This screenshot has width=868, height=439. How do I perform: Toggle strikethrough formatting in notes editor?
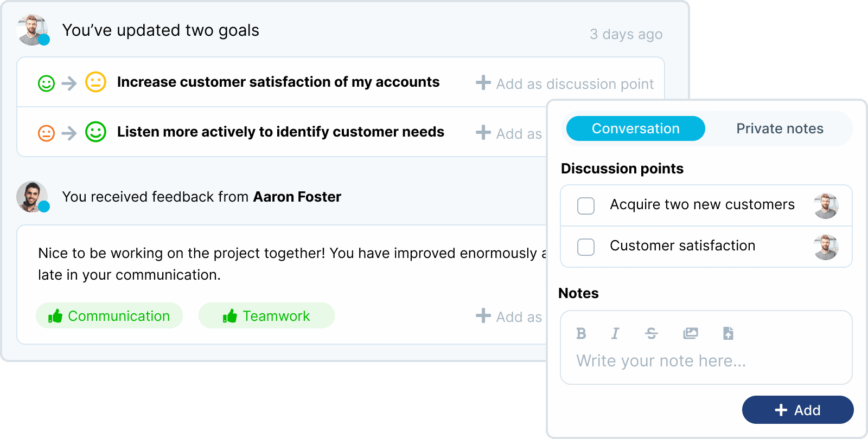652,333
